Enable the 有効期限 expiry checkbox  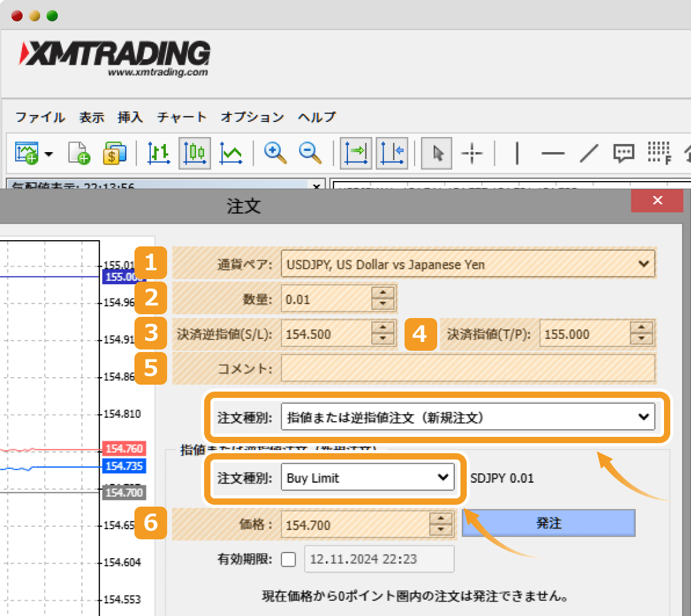click(289, 559)
